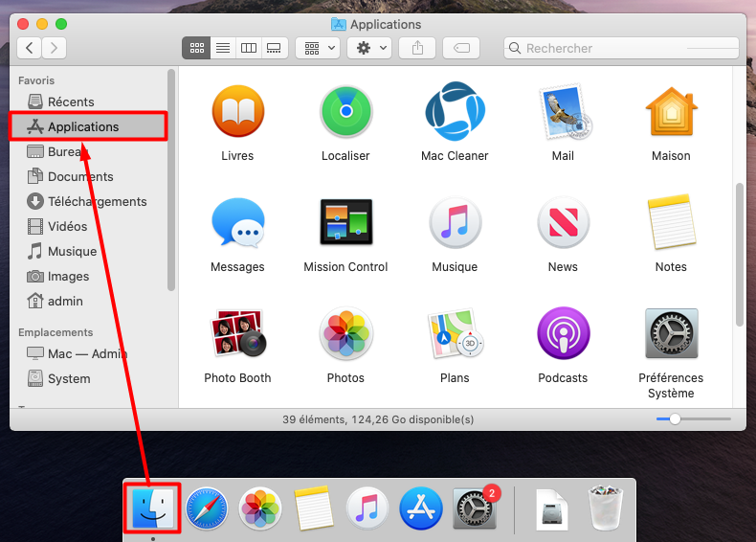Switch to list view
The width and height of the screenshot is (756, 542).
(223, 48)
